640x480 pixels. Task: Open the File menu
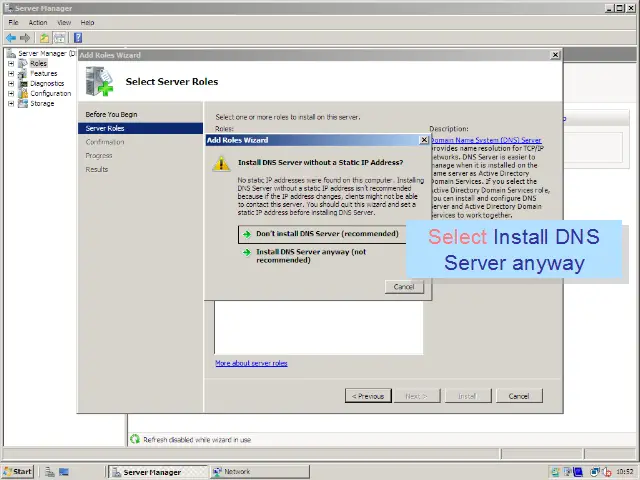tap(13, 22)
